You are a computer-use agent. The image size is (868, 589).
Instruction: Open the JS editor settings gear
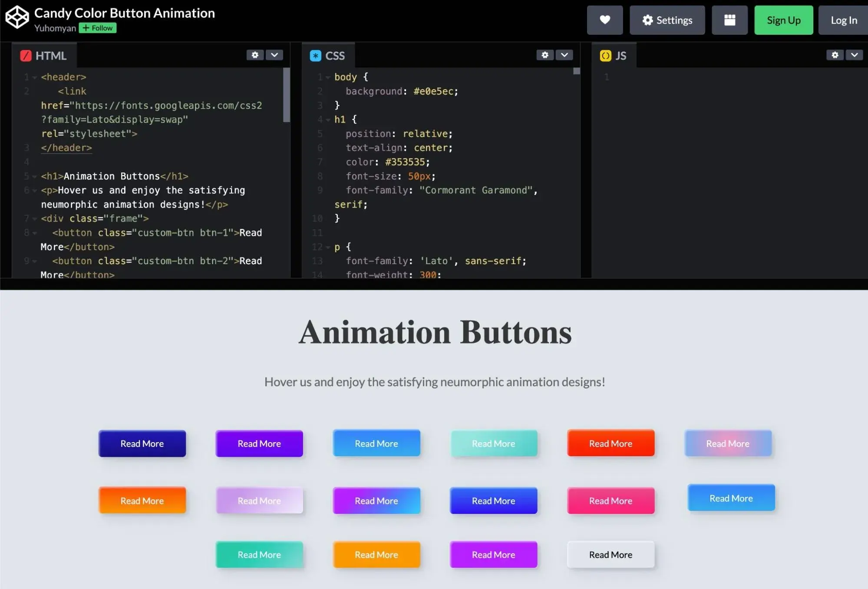click(x=835, y=55)
